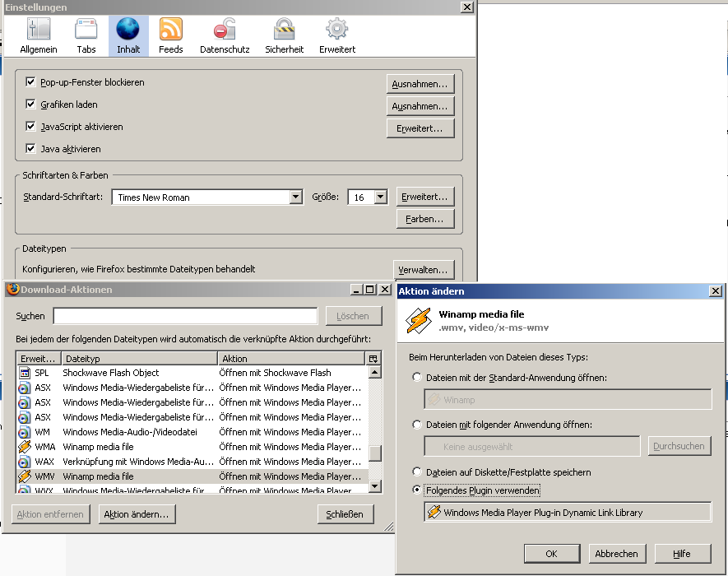Screen dimensions: 728x576
Task: Select the 'mit folgender Anwendung öffnen' radio button
Action: (417, 424)
